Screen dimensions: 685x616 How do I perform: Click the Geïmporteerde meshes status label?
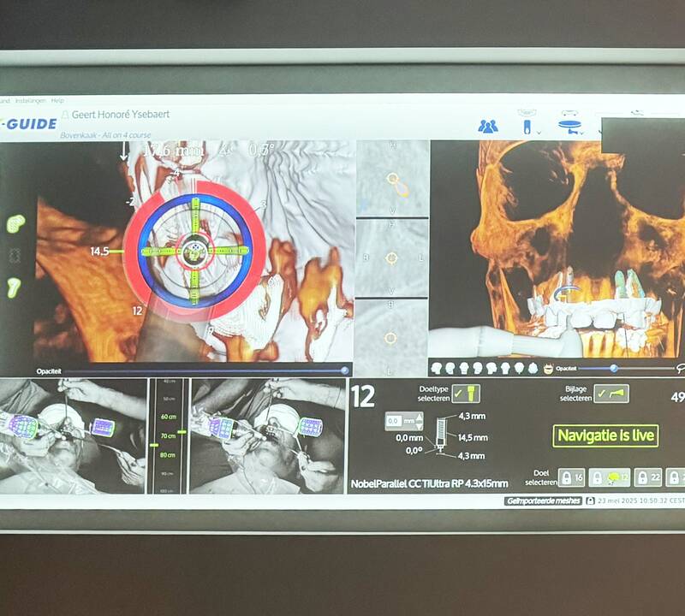[543, 500]
